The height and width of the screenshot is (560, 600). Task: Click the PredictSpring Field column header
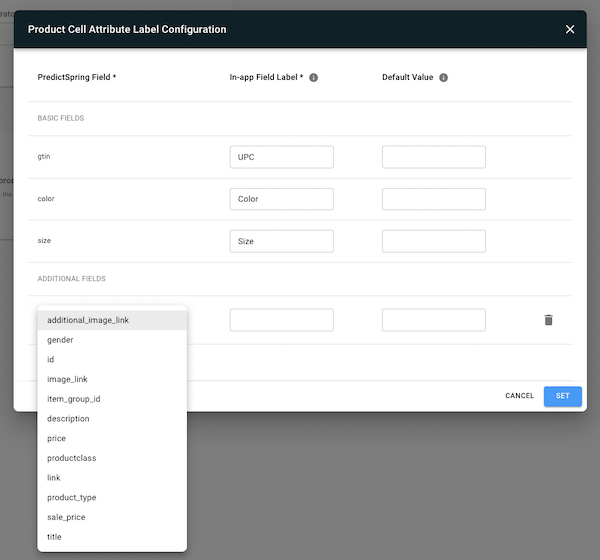click(x=77, y=77)
